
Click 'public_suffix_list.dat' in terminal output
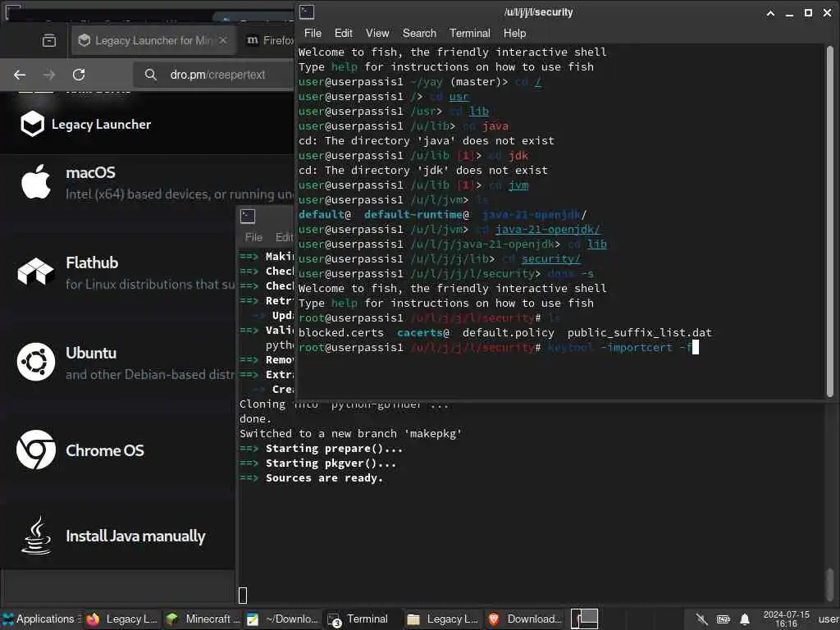[x=640, y=333]
